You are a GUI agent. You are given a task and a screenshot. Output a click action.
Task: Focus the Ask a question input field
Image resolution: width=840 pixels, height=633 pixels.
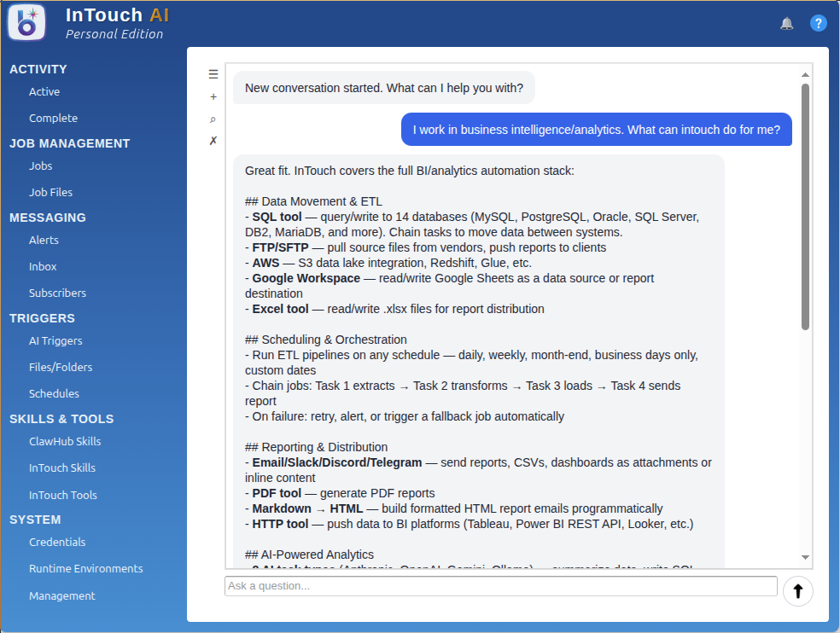[x=500, y=586]
